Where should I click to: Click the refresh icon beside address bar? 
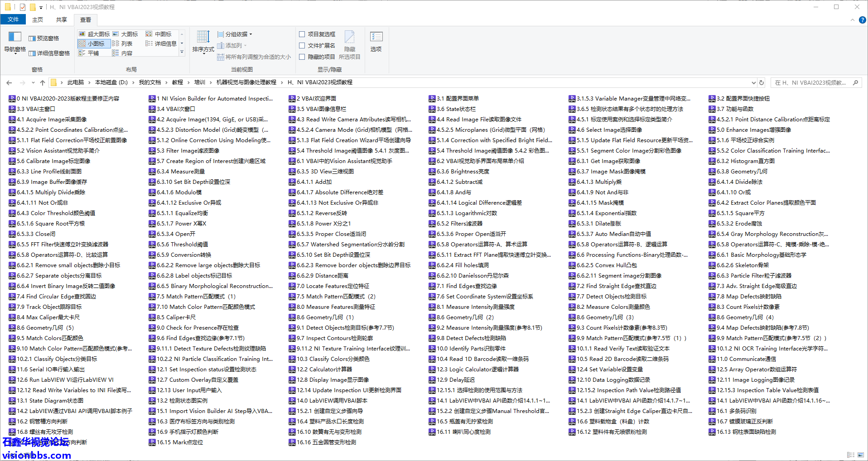click(762, 82)
